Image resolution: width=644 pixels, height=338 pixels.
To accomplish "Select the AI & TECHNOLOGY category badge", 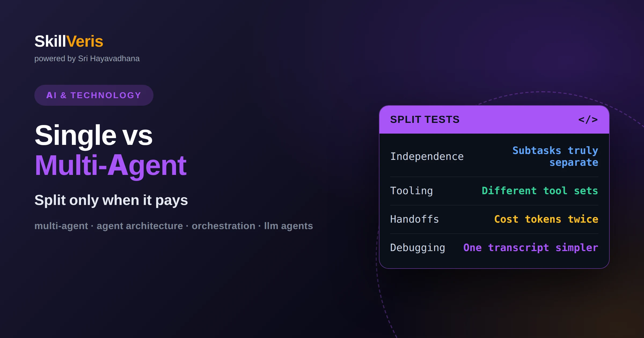I will (94, 95).
